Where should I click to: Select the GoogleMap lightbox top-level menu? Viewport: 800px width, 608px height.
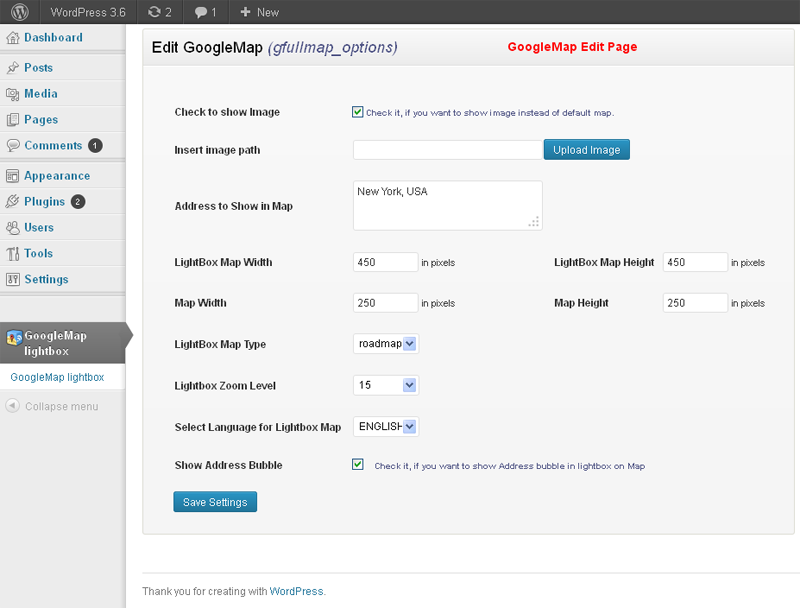pyautogui.click(x=63, y=343)
